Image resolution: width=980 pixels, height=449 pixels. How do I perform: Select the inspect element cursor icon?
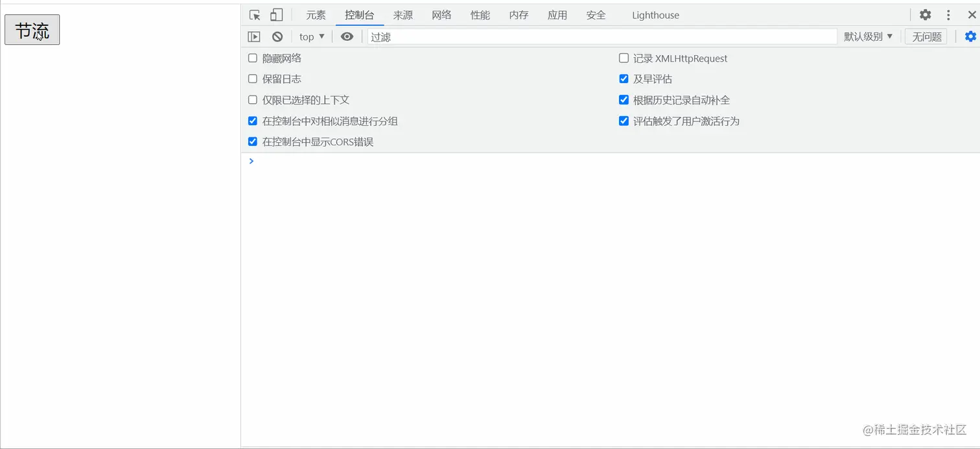(254, 14)
